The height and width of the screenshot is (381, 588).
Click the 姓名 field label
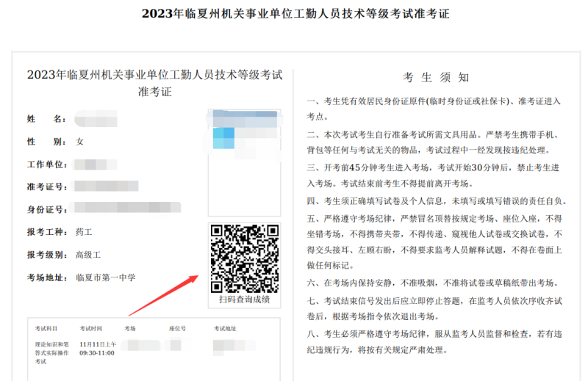[46, 118]
